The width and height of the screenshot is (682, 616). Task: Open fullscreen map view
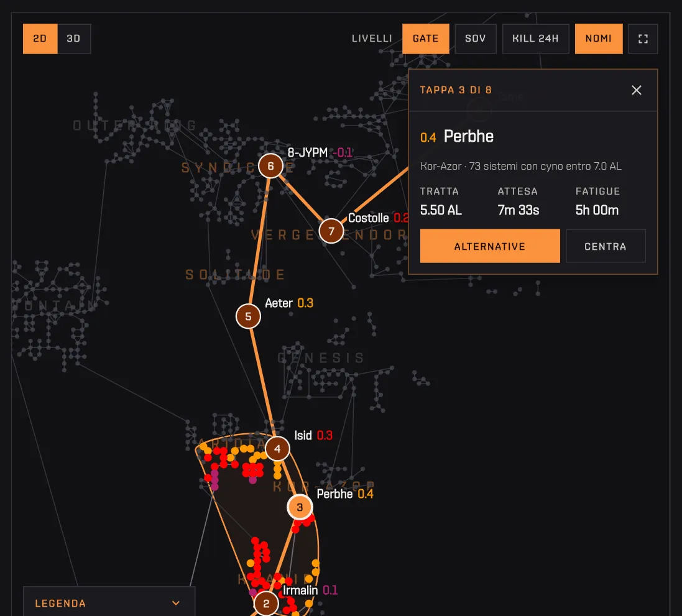point(643,39)
